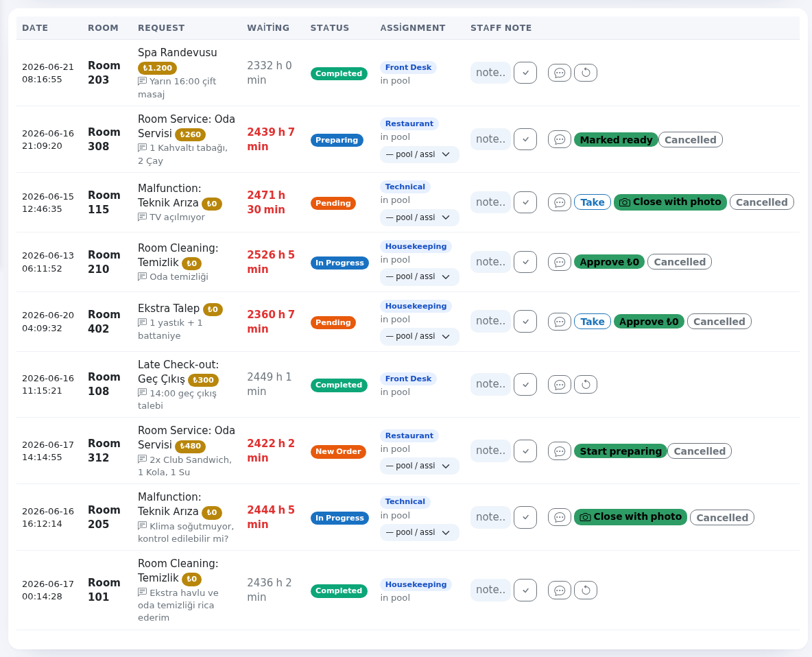Save note checkmark for Room 108

pos(525,385)
